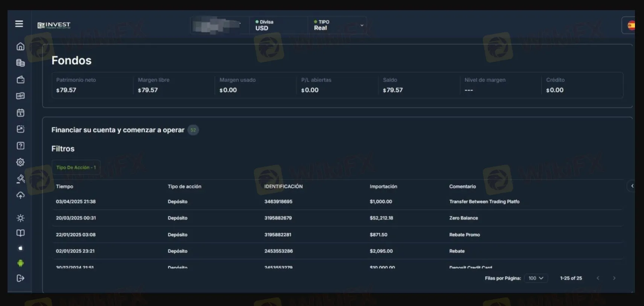Open settings gear in sidebar
Image resolution: width=644 pixels, height=306 pixels.
point(20,162)
